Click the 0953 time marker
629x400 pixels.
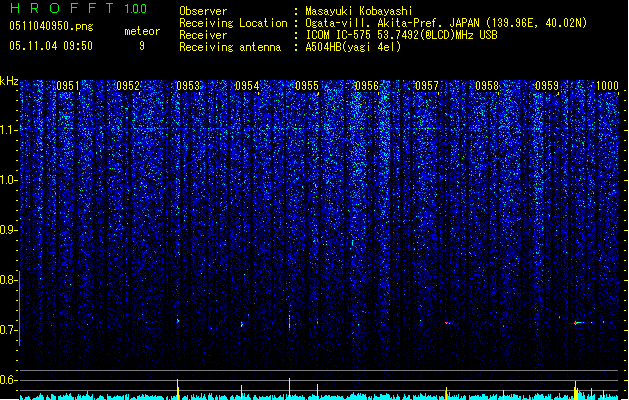pyautogui.click(x=188, y=86)
